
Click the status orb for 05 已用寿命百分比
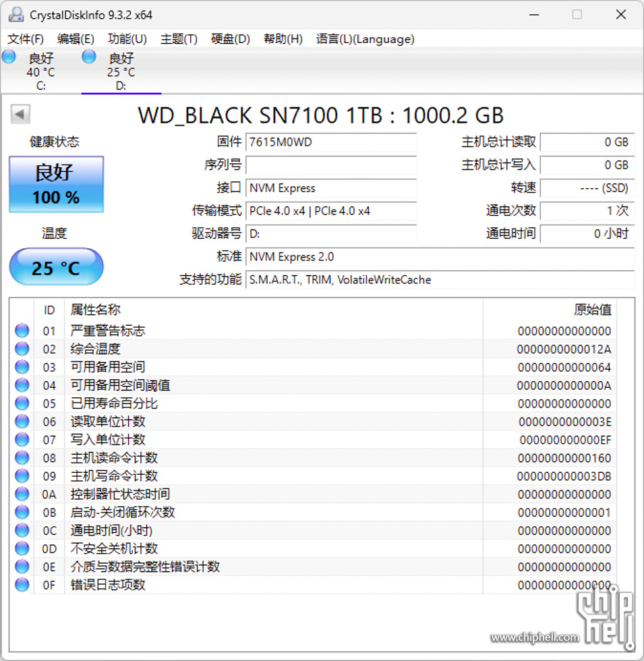(x=22, y=403)
